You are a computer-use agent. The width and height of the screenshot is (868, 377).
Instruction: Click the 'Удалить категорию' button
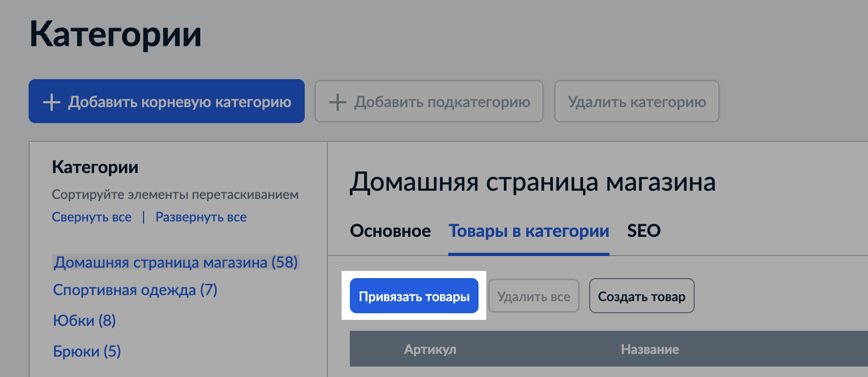[x=637, y=101]
